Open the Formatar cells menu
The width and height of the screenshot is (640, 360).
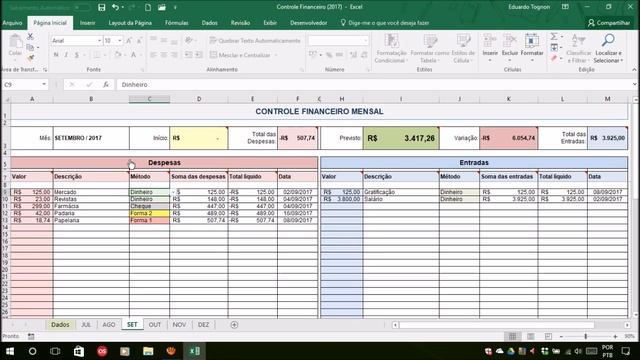pyautogui.click(x=532, y=48)
